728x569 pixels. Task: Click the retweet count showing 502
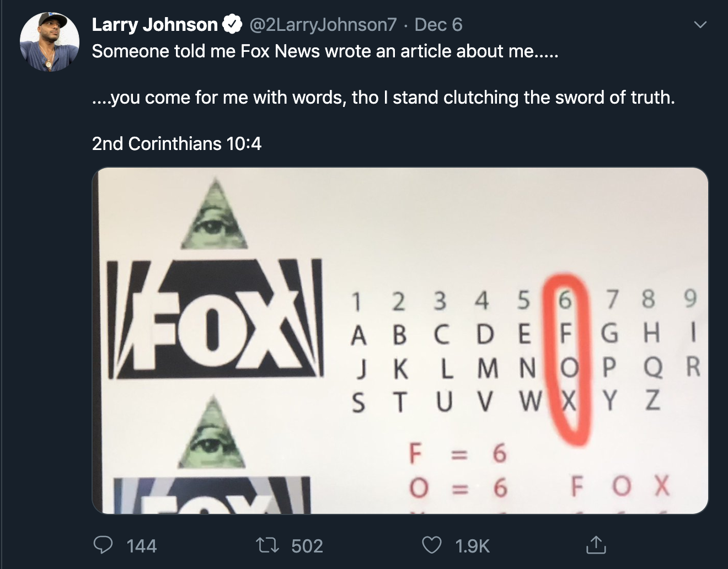[306, 546]
